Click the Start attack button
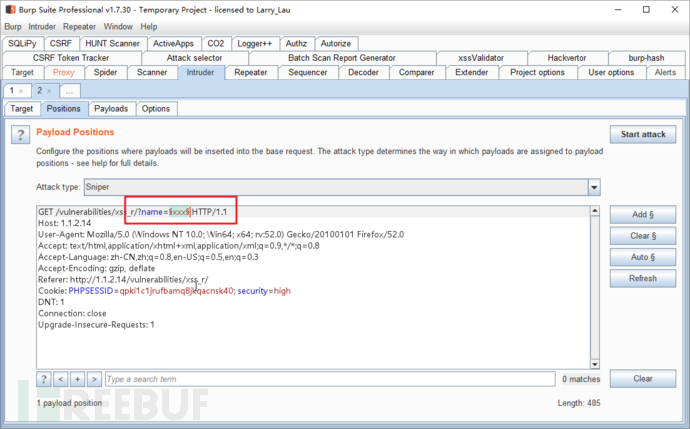 643,135
